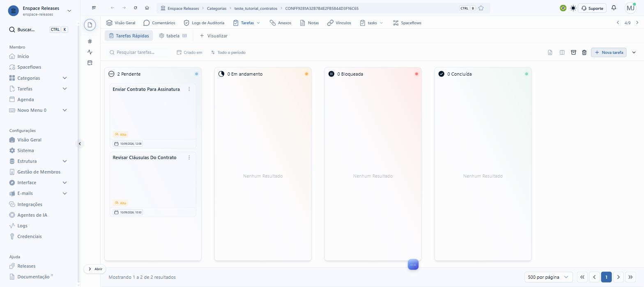Open the Visão Geral tab
Viewport: 644px width, 287px height.
pyautogui.click(x=121, y=23)
